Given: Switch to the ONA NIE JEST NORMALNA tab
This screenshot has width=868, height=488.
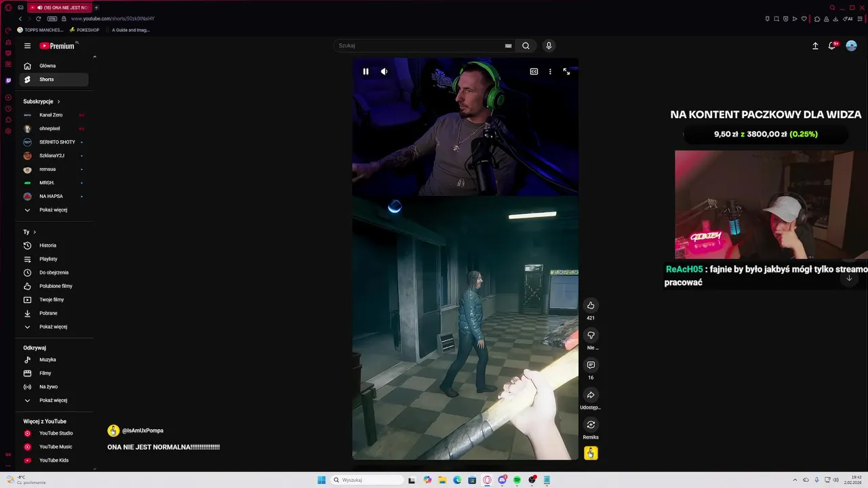Looking at the screenshot, I should pos(60,7).
